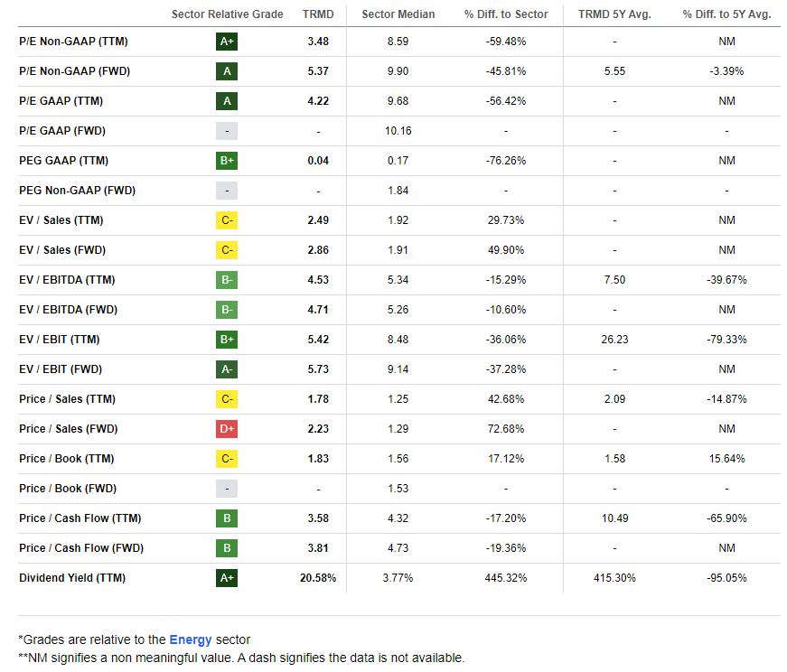Select the PEG Non-GAAP (FWD) row label
Screen dimensions: 787x672
pos(78,191)
